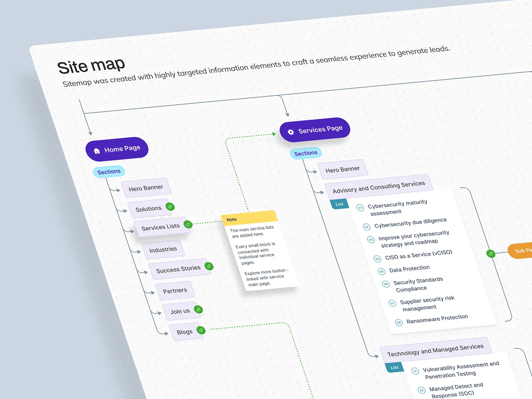The height and width of the screenshot is (399, 532).
Task: Click the green link icon beside Success Stories
Action: click(x=209, y=266)
